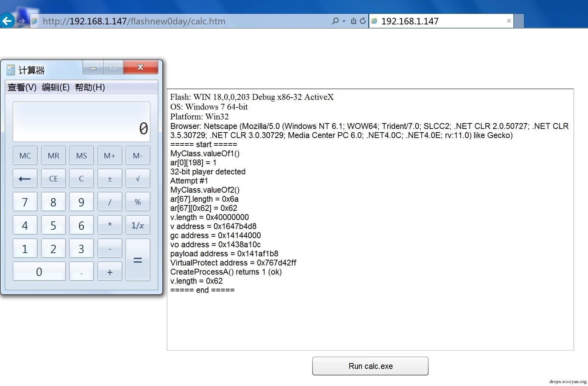Viewport: 588px width, 386px height.
Task: Click the 'v.length = 0x40000000' line
Action: (x=210, y=217)
